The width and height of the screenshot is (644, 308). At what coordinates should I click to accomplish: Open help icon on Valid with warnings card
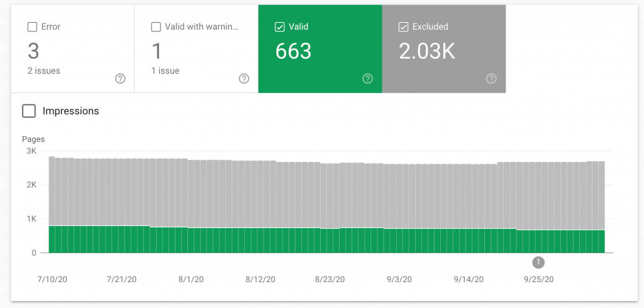pos(244,79)
